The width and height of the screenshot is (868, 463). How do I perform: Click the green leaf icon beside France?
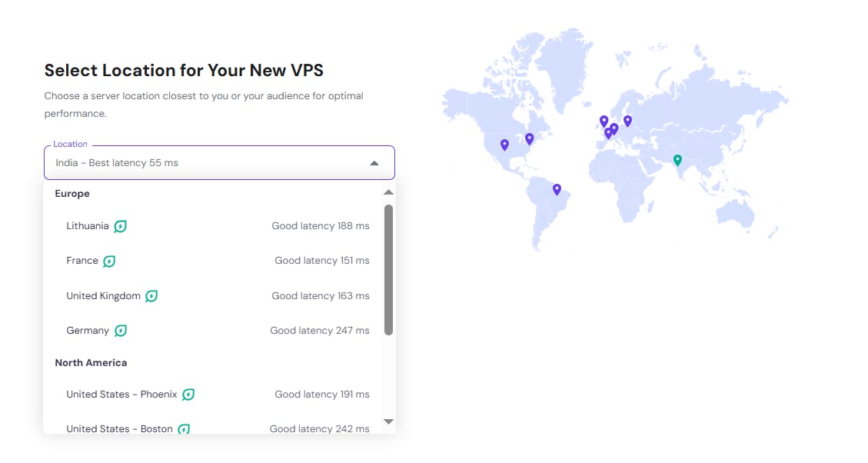click(109, 261)
